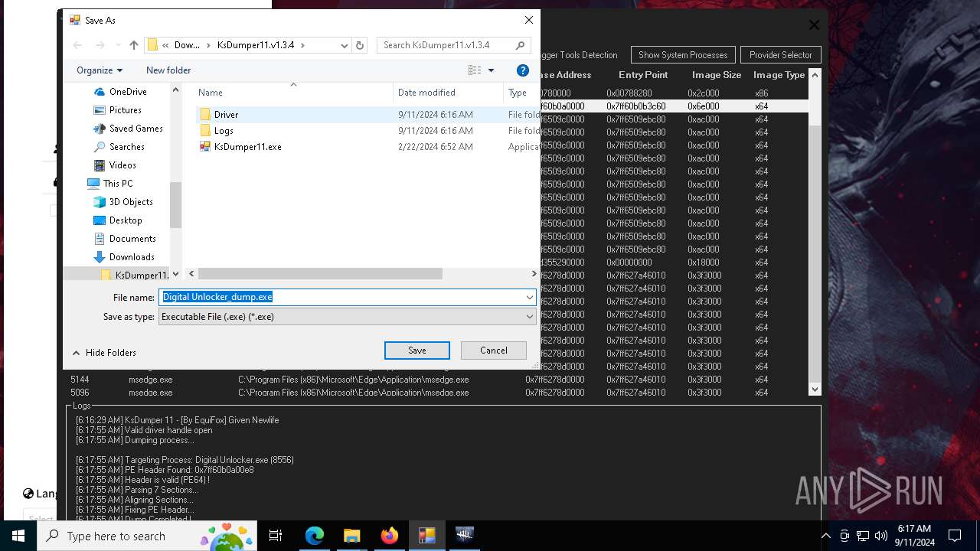Click the taskbar clock showing 6:17 AM

(x=914, y=536)
